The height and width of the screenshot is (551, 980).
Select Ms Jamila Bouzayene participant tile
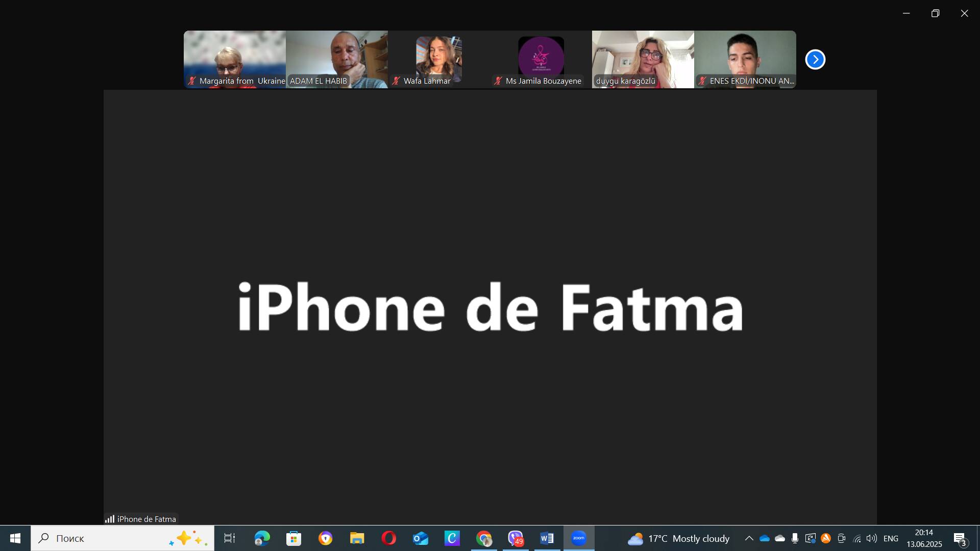coord(541,59)
